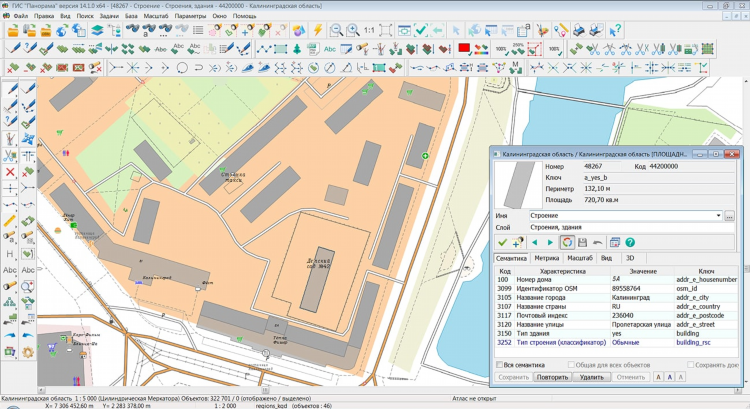
Task: Click the floppy disk save icon in dialog
Action: click(582, 243)
